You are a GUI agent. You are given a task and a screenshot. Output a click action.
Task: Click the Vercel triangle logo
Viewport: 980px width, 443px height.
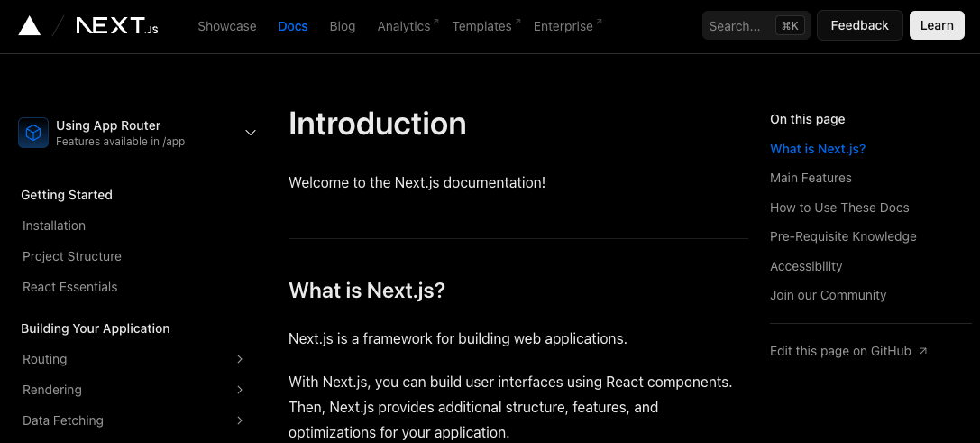click(30, 25)
